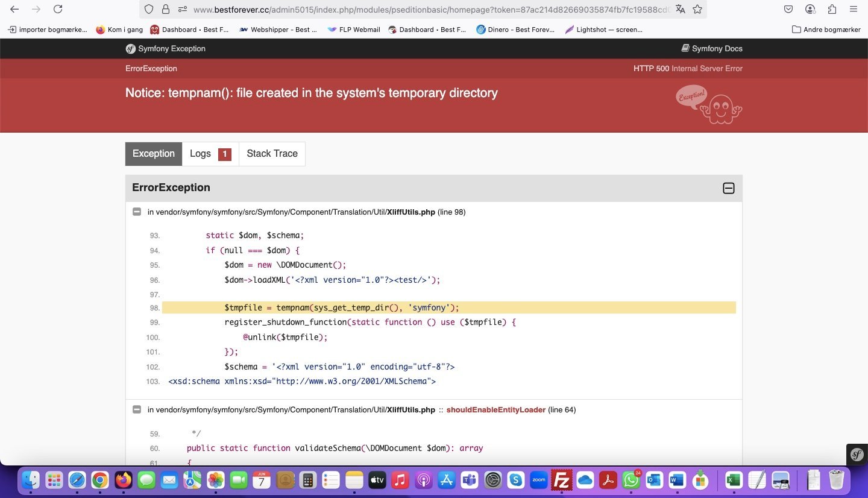The width and height of the screenshot is (868, 498).
Task: Open Trash from the dock
Action: [836, 481]
